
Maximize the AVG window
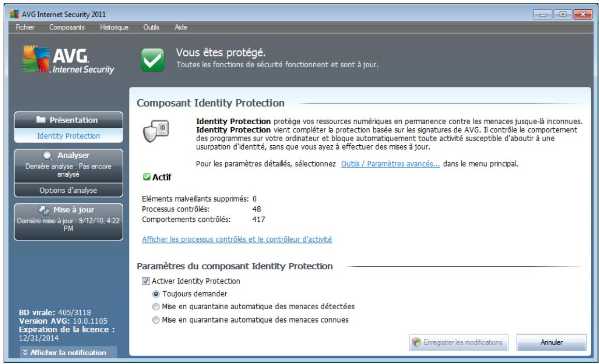[563, 14]
